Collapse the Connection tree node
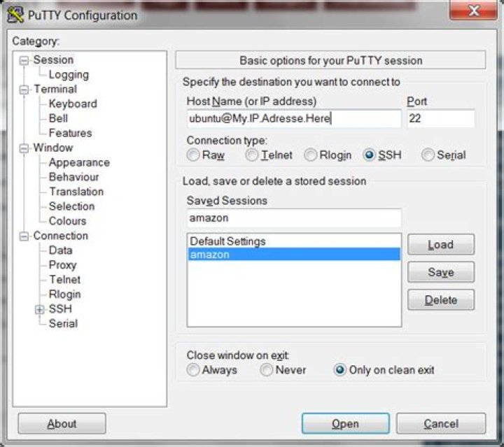Screen dimensions: 504x447 pyautogui.click(x=24, y=236)
